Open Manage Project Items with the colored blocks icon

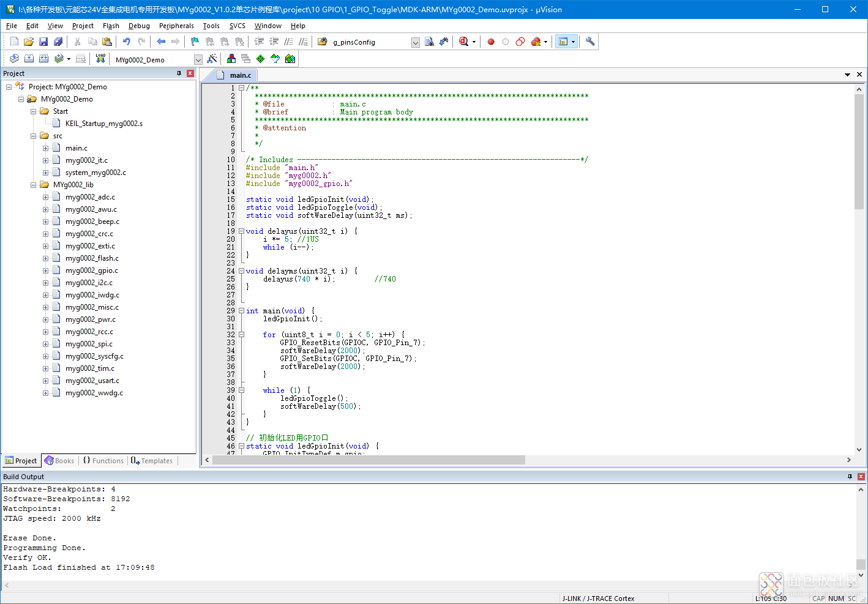point(231,59)
